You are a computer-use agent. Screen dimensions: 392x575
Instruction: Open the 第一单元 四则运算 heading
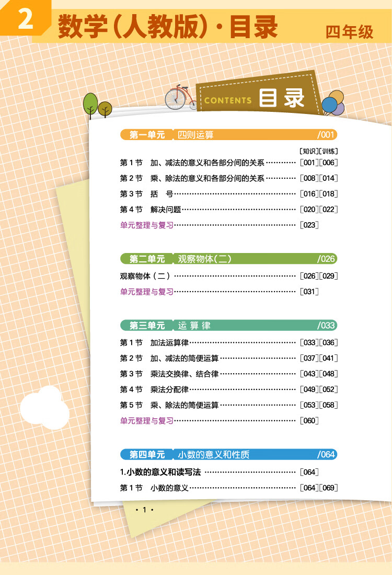point(228,135)
